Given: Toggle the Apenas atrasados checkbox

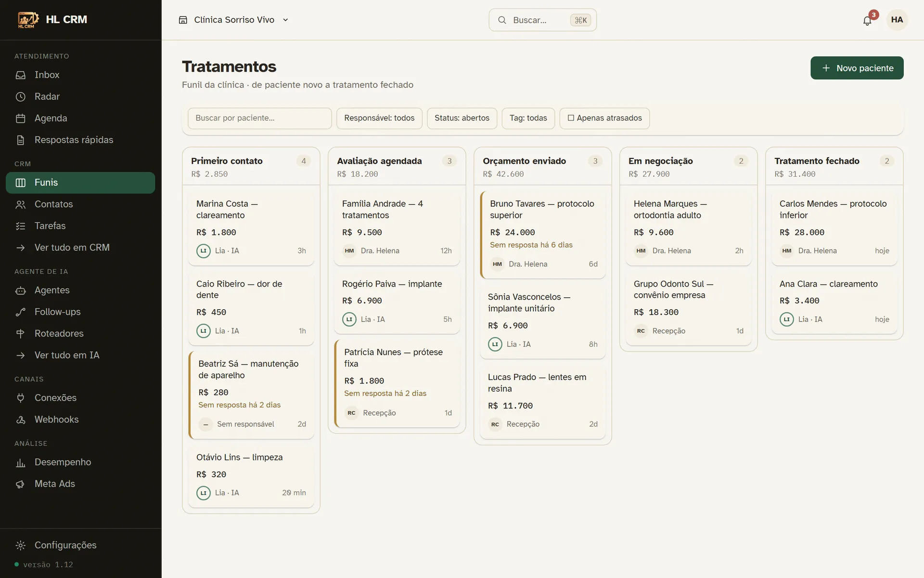Looking at the screenshot, I should point(571,118).
